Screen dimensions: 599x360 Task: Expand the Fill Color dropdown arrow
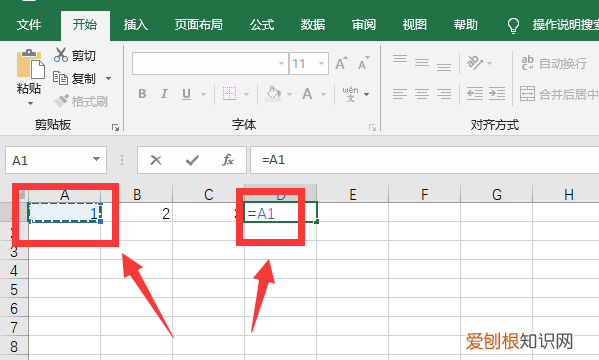click(290, 94)
